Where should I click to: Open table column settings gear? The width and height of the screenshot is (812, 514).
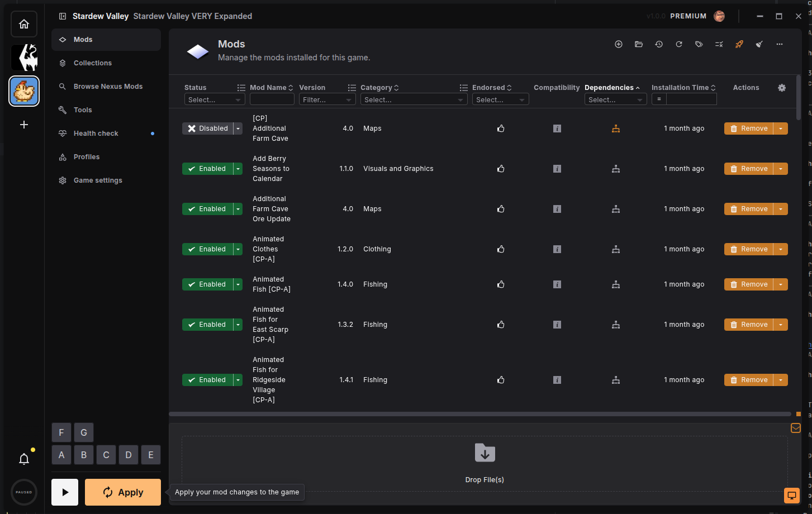(x=782, y=88)
